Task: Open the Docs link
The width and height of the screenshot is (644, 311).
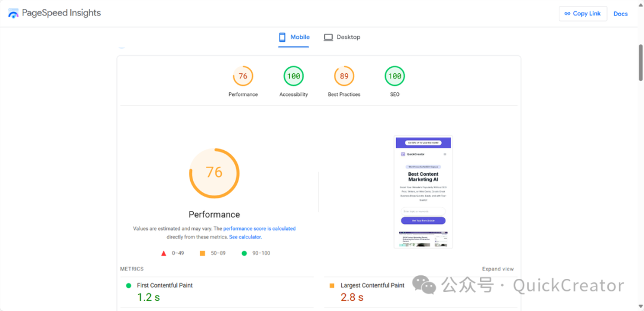Action: (x=620, y=14)
